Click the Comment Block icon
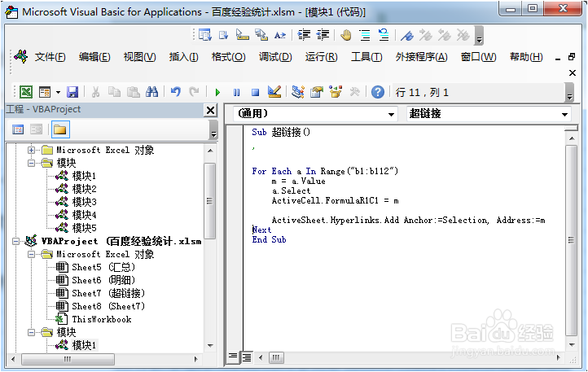588x372 pixels. click(x=365, y=35)
